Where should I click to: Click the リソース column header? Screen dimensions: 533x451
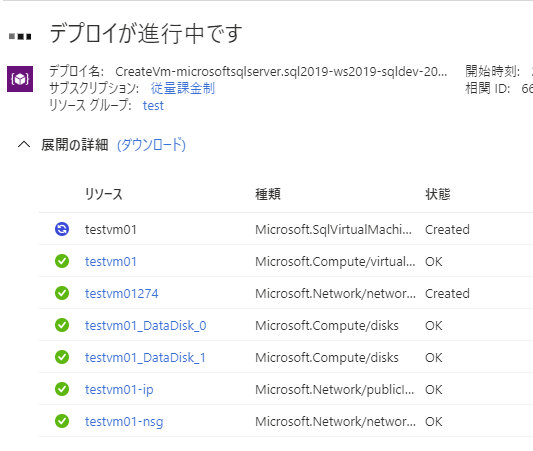coord(104,194)
